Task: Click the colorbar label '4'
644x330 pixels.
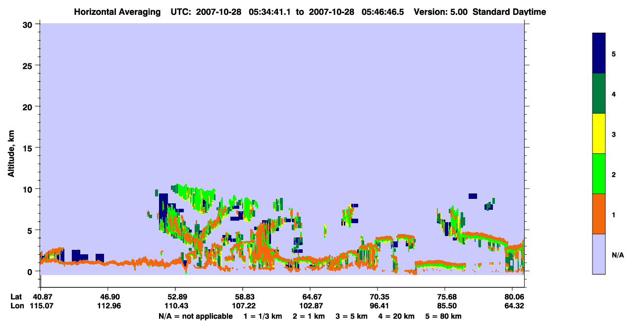Action: tap(614, 94)
